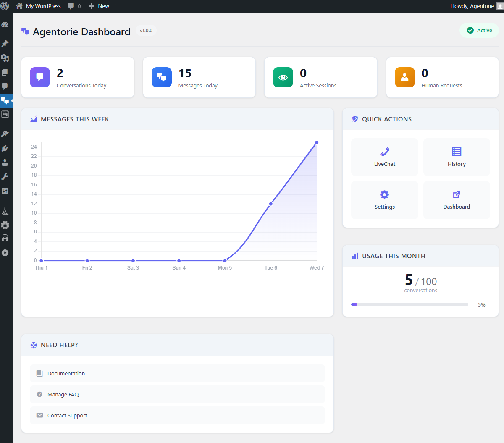Open the WordPress Dashboard from the sidebar
This screenshot has height=443, width=504.
(x=5, y=25)
